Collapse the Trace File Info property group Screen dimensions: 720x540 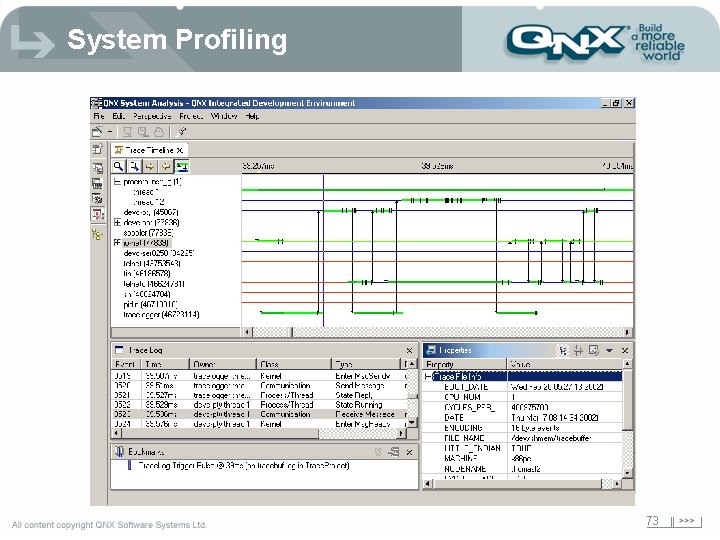[428, 377]
